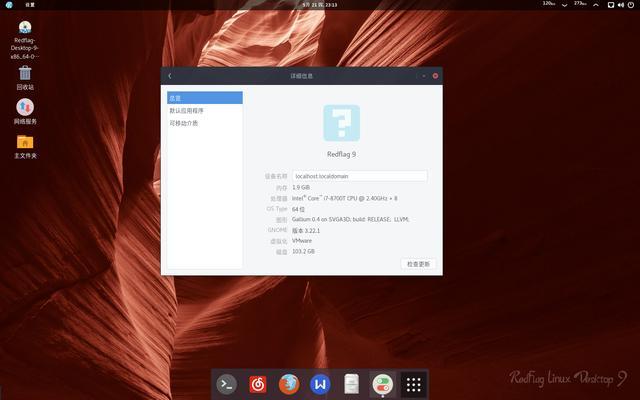Click the OS type value 64 位

click(298, 209)
